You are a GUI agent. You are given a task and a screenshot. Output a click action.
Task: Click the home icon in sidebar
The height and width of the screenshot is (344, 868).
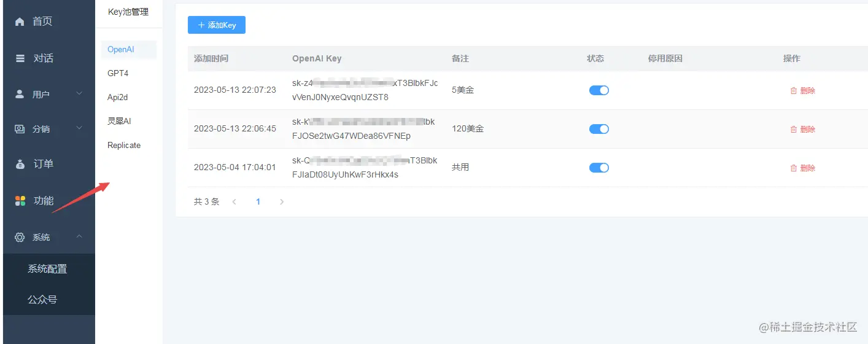click(x=20, y=21)
